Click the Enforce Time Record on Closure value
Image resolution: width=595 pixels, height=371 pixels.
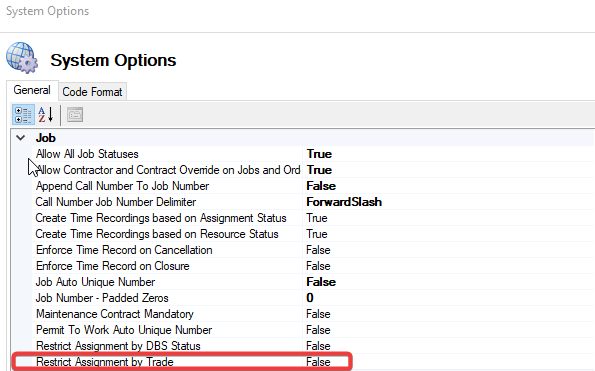click(x=318, y=266)
